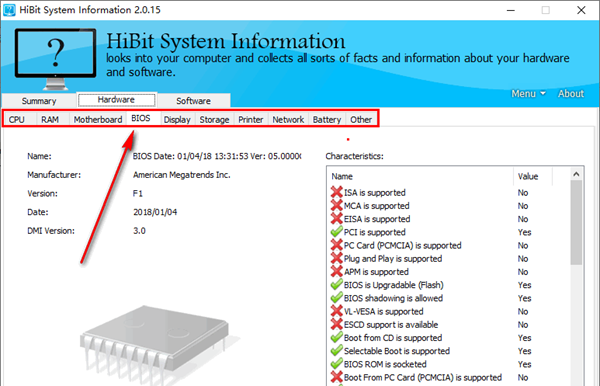The height and width of the screenshot is (386, 600).
Task: Click green check icon for Selectable Boot
Action: [x=336, y=350]
